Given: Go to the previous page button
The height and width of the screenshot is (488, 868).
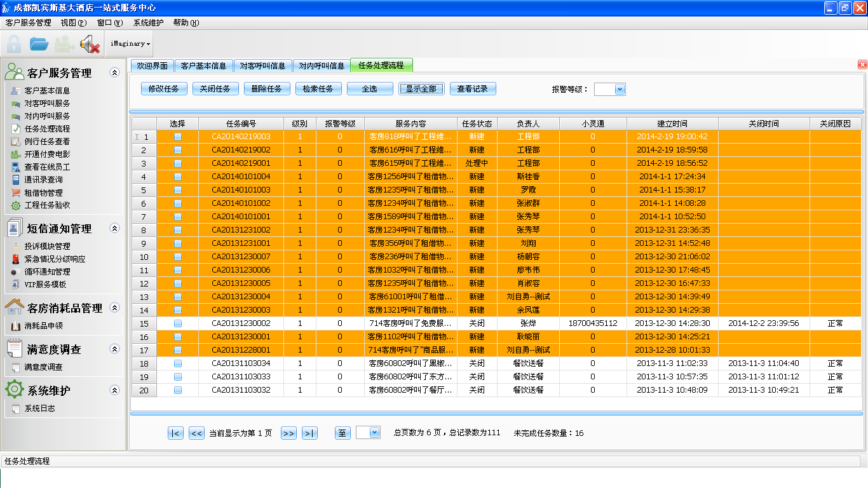Looking at the screenshot, I should [196, 433].
